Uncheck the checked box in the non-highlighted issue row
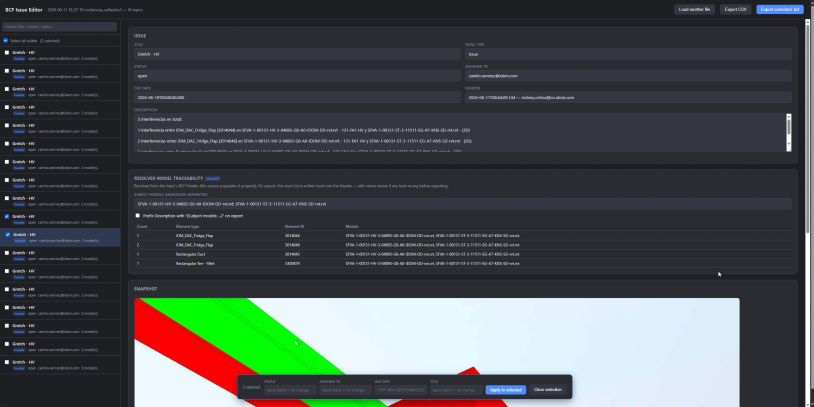This screenshot has height=407, width=814. point(7,216)
